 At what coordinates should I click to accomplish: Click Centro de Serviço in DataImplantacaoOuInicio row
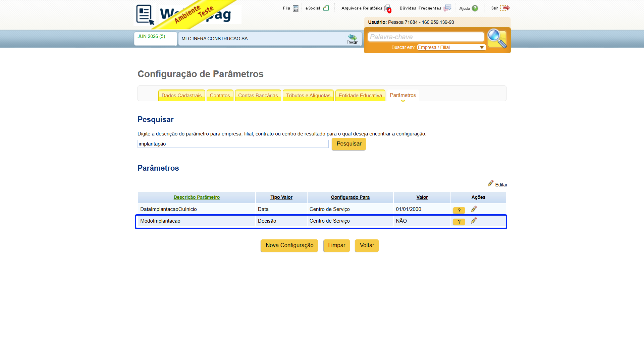[350, 209]
